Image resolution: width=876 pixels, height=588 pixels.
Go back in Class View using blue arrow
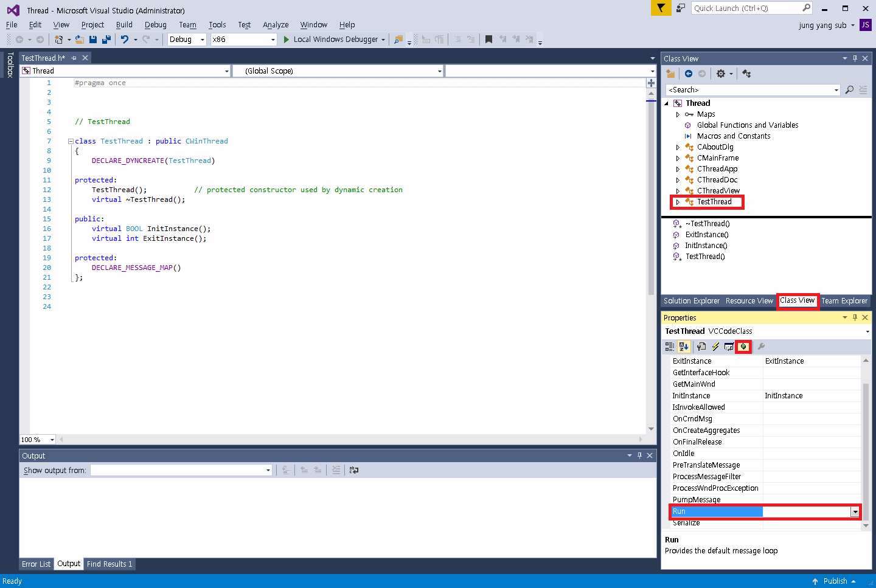pos(689,74)
